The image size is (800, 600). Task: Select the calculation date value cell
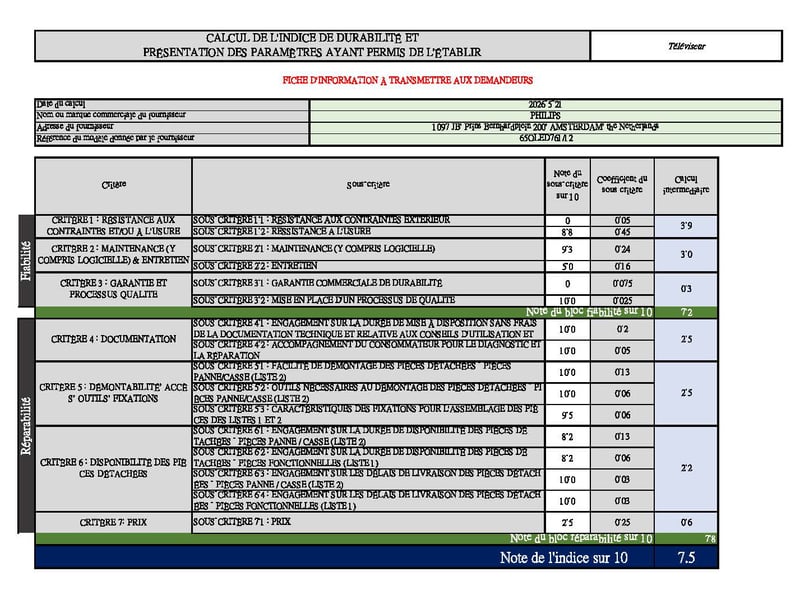click(545, 105)
